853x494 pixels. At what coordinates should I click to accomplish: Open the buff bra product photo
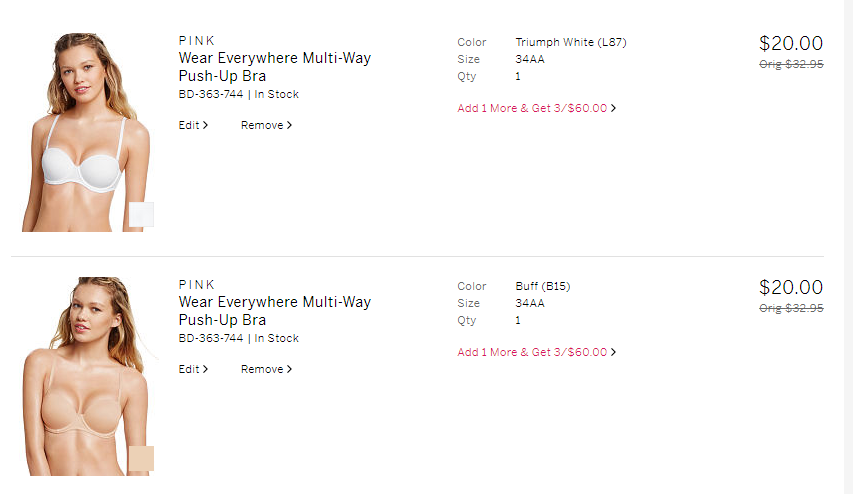click(85, 376)
